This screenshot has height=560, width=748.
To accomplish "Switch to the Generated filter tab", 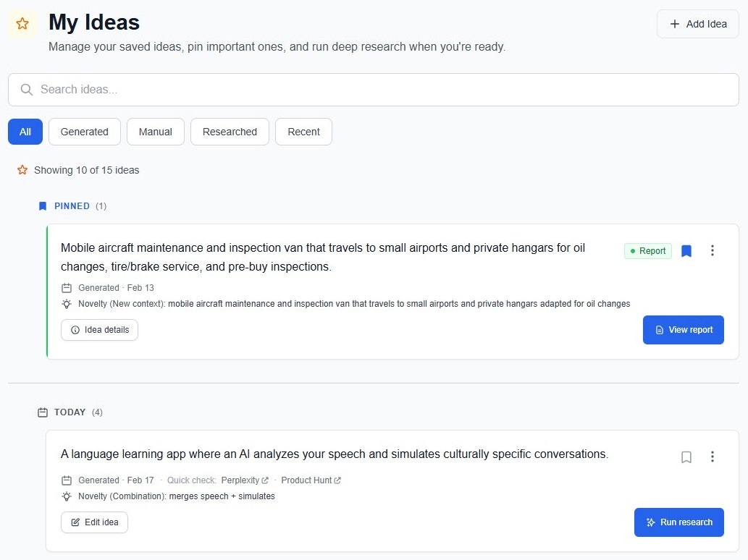I will (84, 132).
